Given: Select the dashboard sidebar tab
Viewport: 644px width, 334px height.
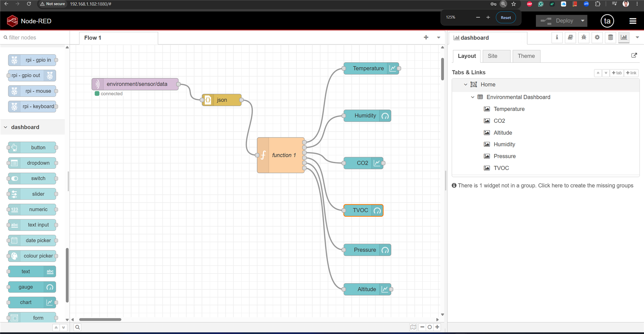Looking at the screenshot, I should [488, 38].
